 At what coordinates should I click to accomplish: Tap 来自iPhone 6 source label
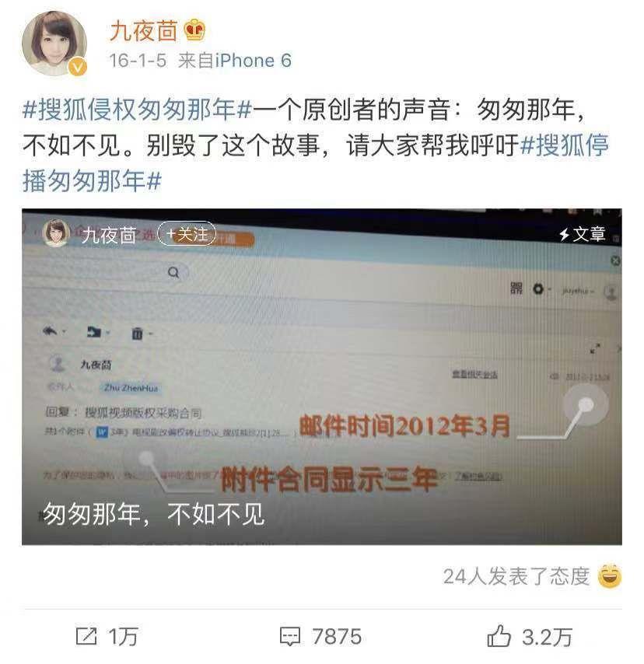pyautogui.click(x=235, y=61)
